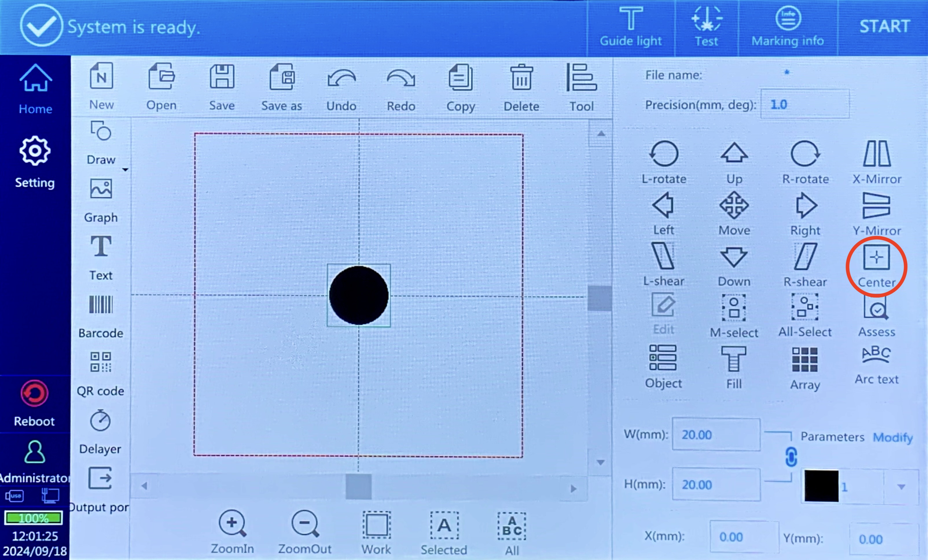Click the canvas scroll-down arrow

(x=601, y=462)
